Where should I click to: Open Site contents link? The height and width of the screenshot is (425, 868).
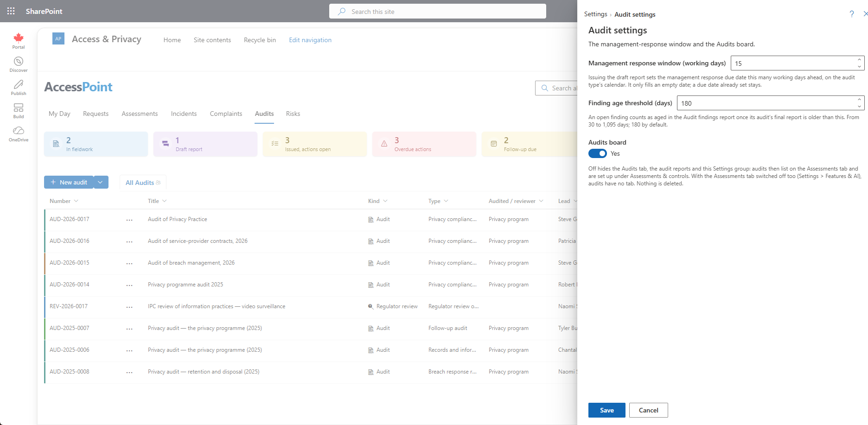click(x=212, y=40)
